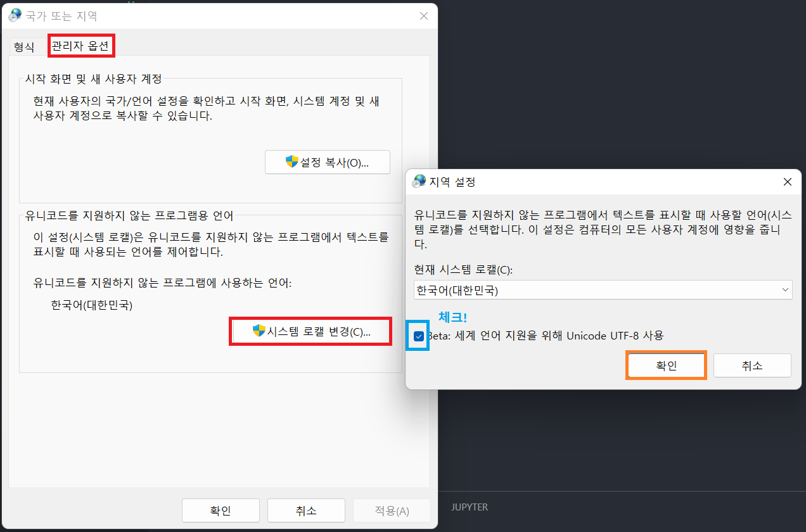Close the 지역 설정 dialog

click(x=788, y=182)
